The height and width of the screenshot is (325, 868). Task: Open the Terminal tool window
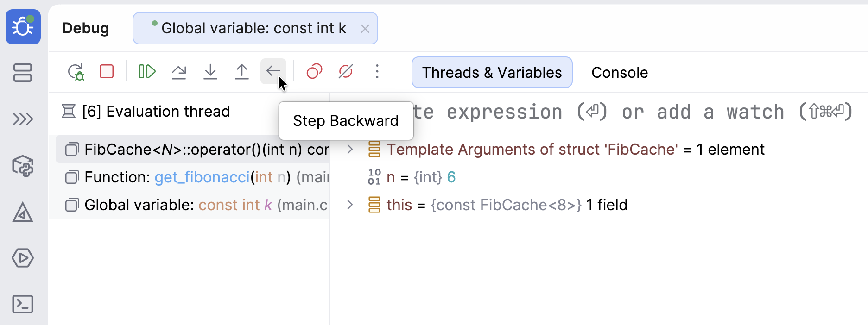click(x=23, y=304)
